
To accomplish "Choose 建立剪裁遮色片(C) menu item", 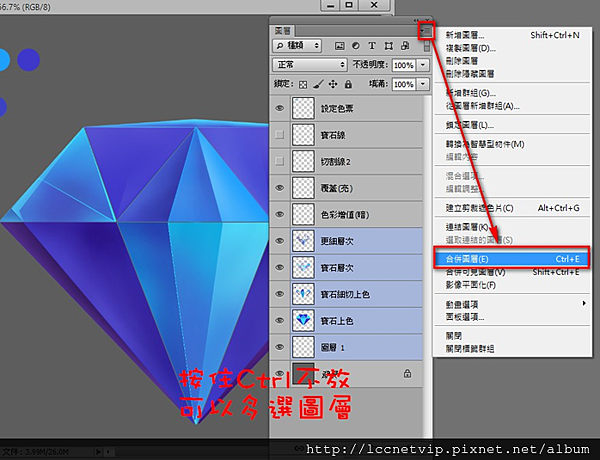I will coord(513,208).
